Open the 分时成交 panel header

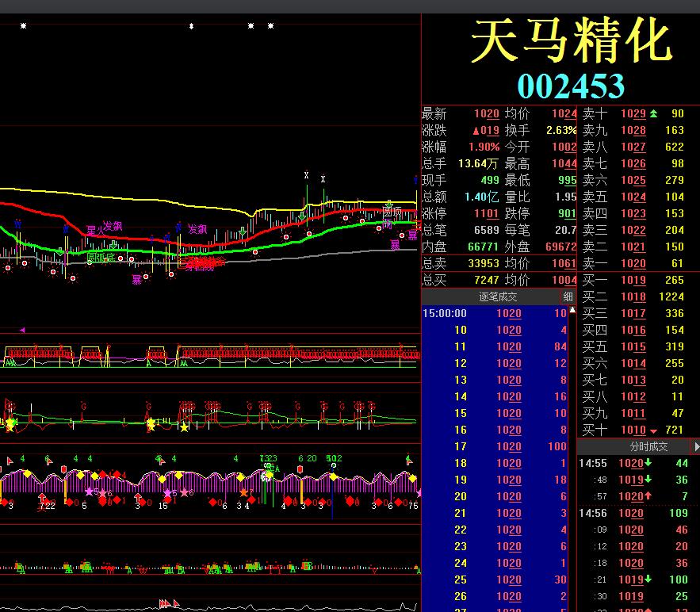[x=648, y=446]
